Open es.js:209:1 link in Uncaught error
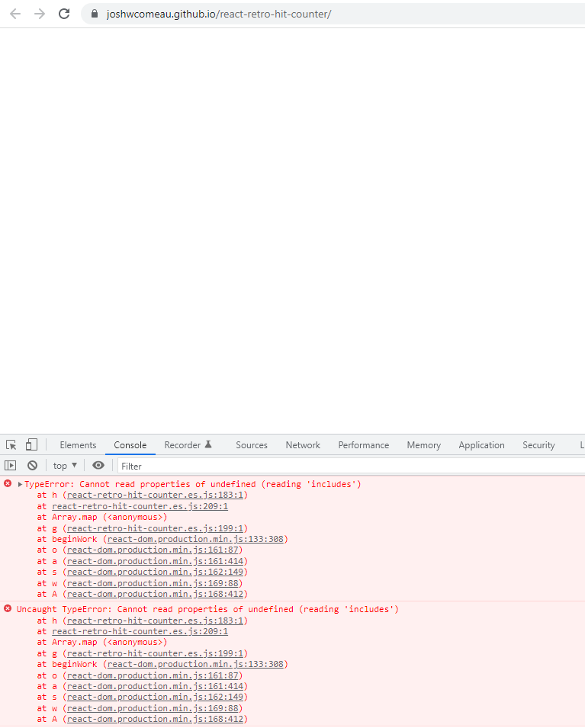The image size is (585, 728). 140,631
